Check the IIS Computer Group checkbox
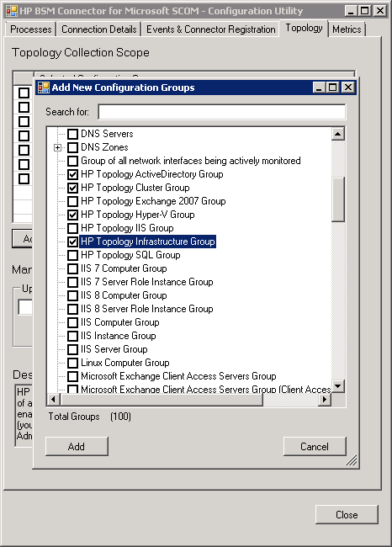 (x=72, y=322)
